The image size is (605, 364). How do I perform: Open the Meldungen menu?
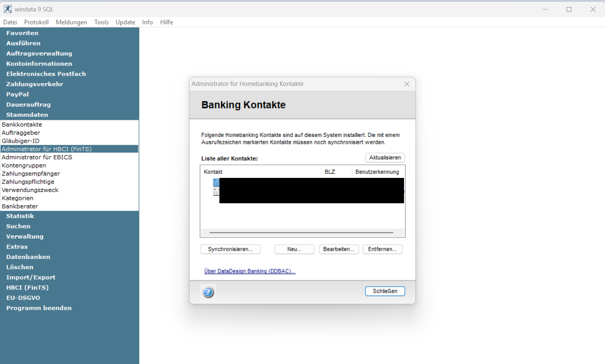coord(71,22)
